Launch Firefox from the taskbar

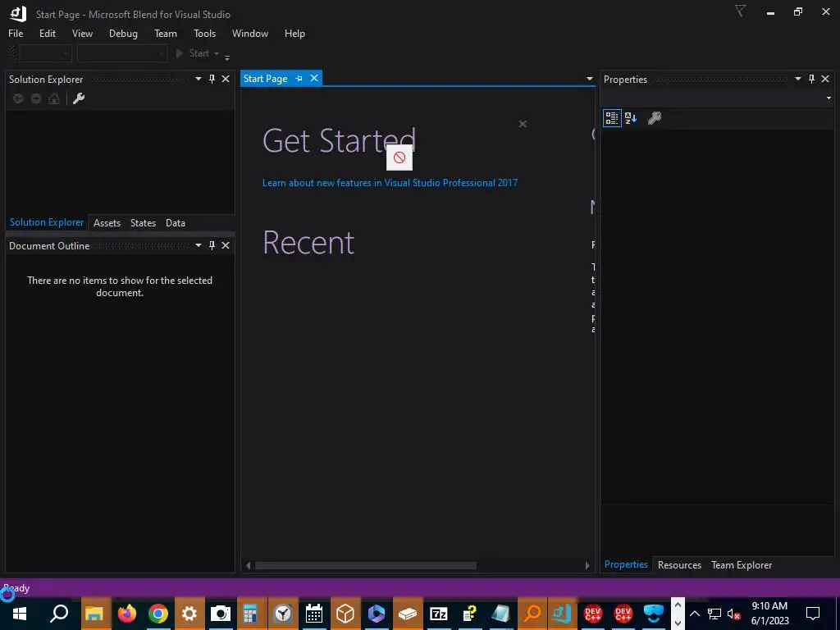[127, 614]
